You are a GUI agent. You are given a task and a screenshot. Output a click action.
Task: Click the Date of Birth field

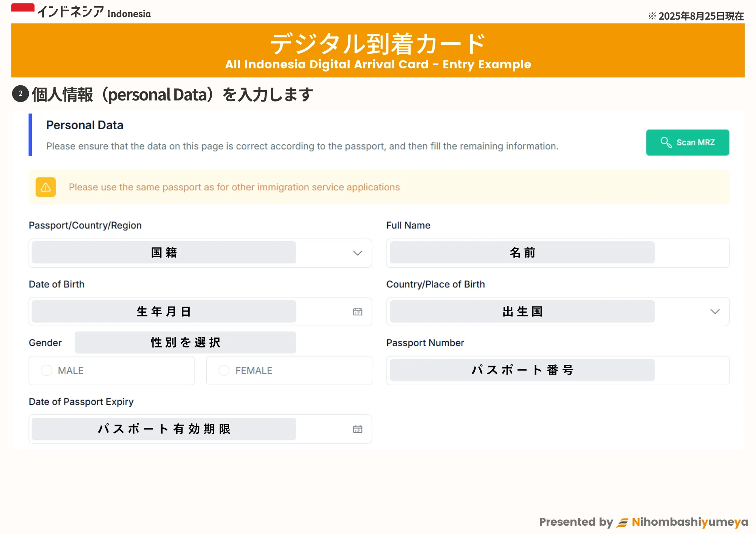pos(164,312)
